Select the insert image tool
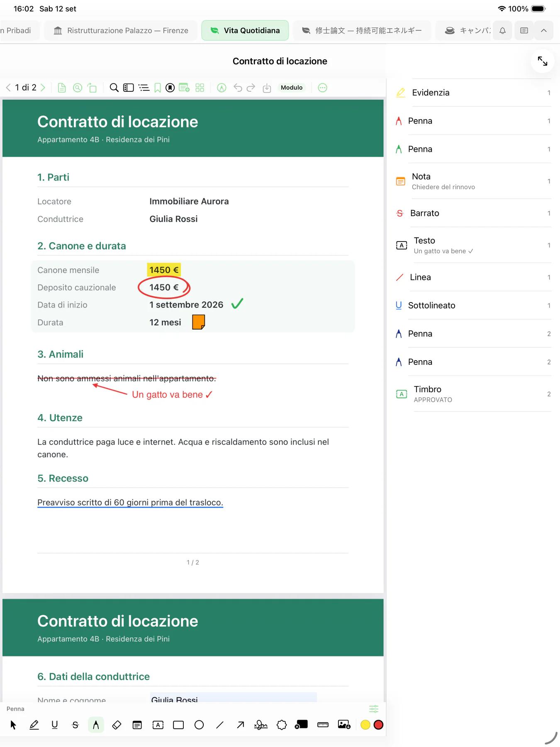560x747 pixels. (x=344, y=725)
